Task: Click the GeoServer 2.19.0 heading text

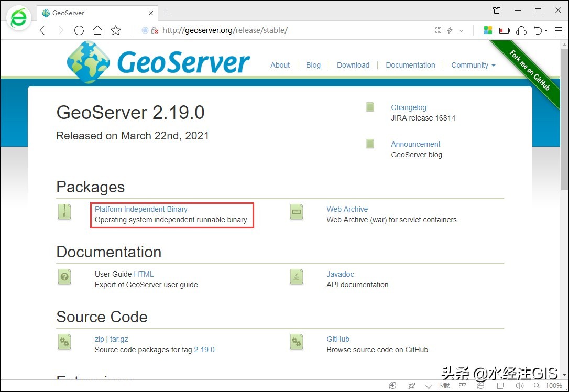Action: 130,113
